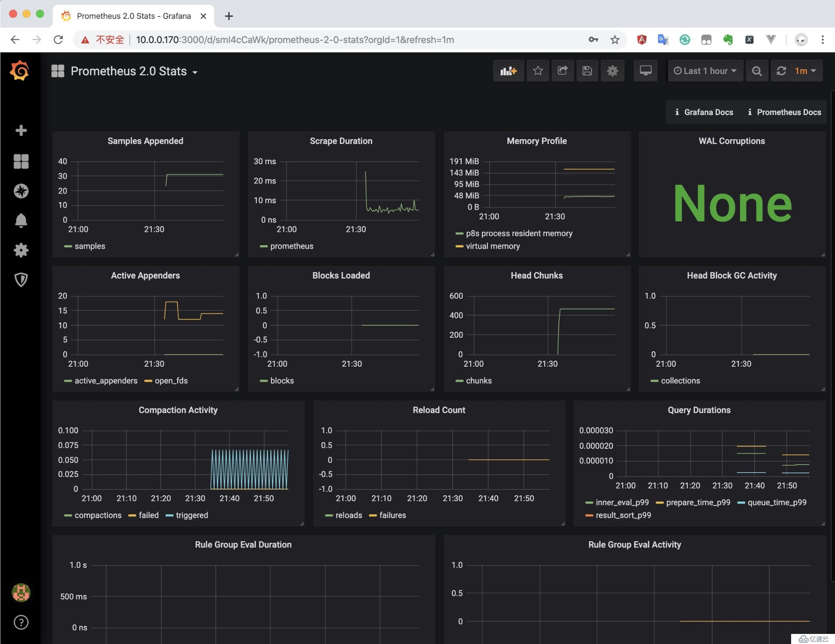This screenshot has height=644, width=835.
Task: Open Head Block GC Activity panel title
Action: tap(732, 275)
